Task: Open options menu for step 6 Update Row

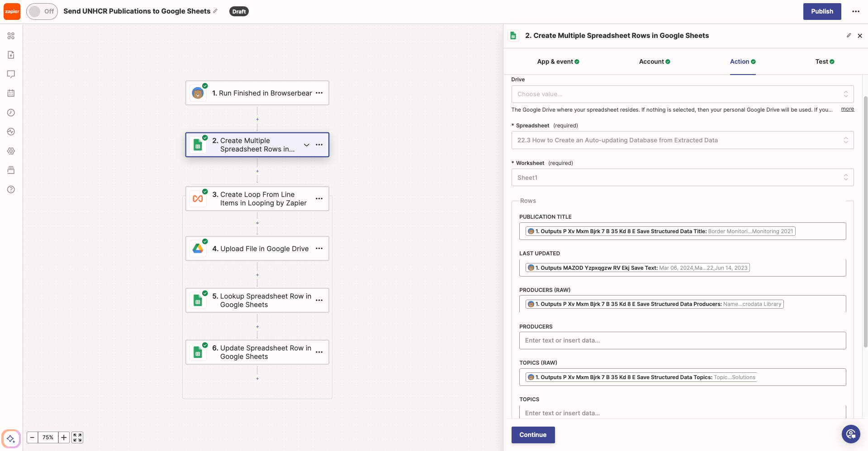Action: pyautogui.click(x=319, y=352)
